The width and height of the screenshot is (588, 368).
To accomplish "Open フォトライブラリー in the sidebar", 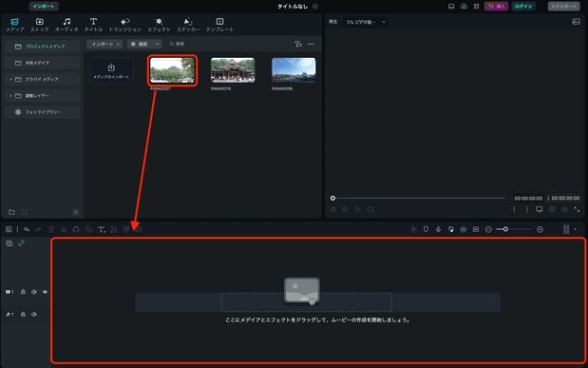I will (42, 112).
